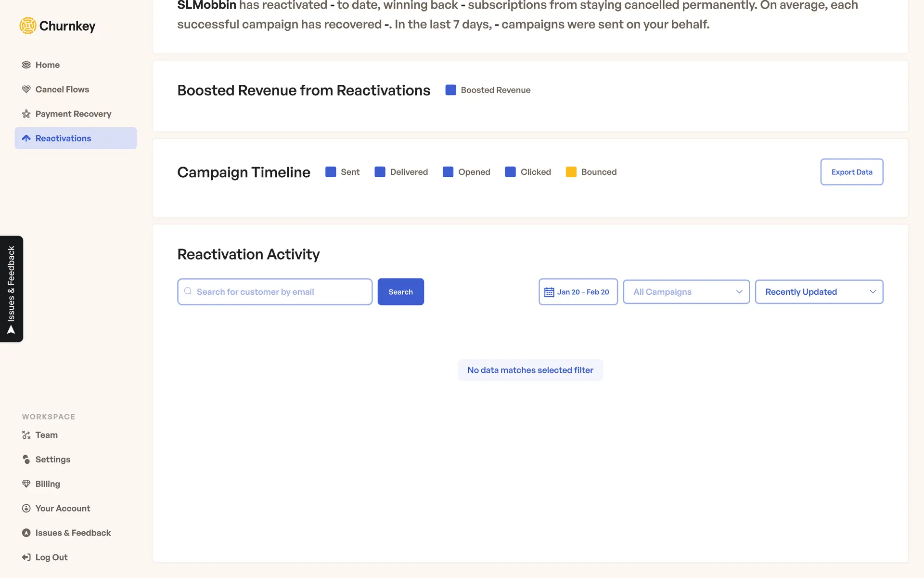Click the Export Data button

(851, 172)
